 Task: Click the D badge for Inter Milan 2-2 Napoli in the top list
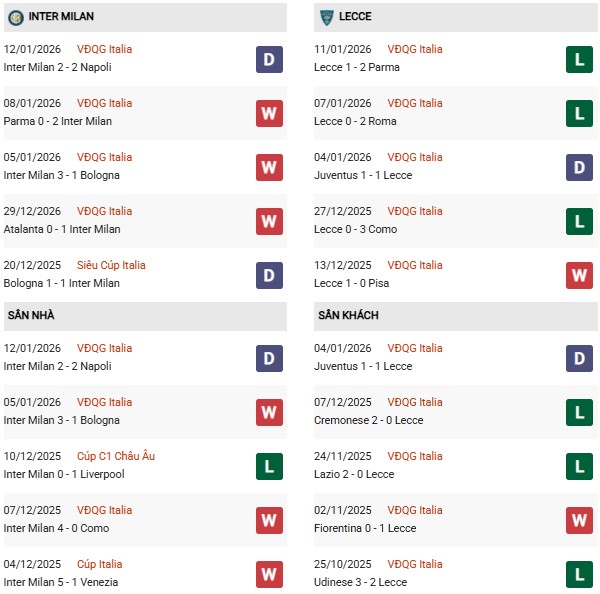point(269,59)
